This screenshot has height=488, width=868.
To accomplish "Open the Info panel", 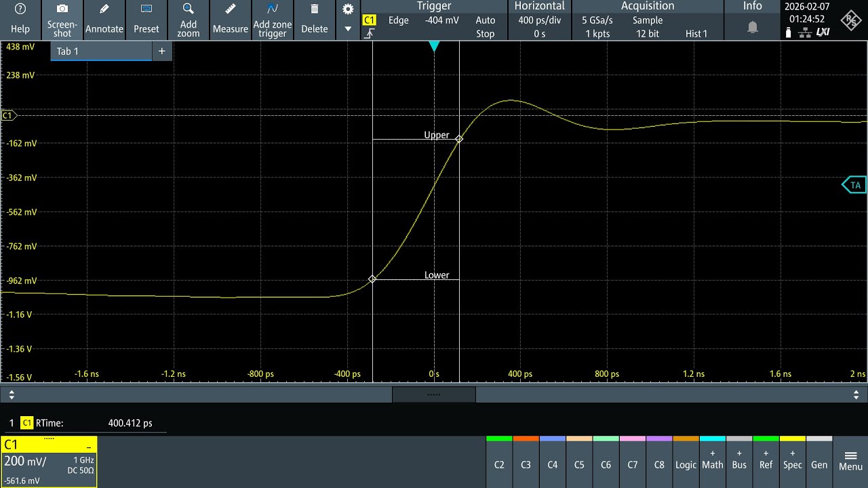I will tap(752, 6).
